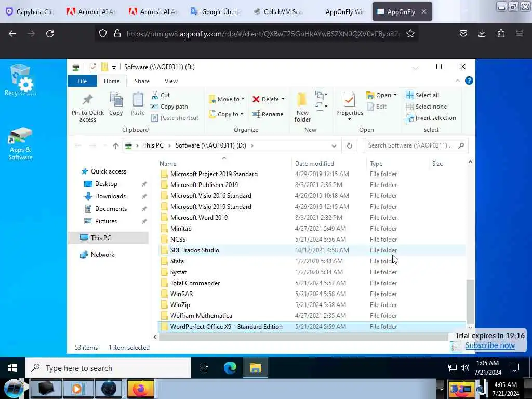This screenshot has height=399, width=532.
Task: Open the File menu tab
Action: point(82,81)
